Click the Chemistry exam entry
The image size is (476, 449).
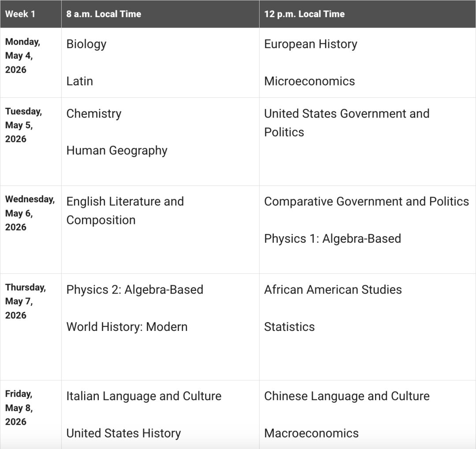coord(94,114)
